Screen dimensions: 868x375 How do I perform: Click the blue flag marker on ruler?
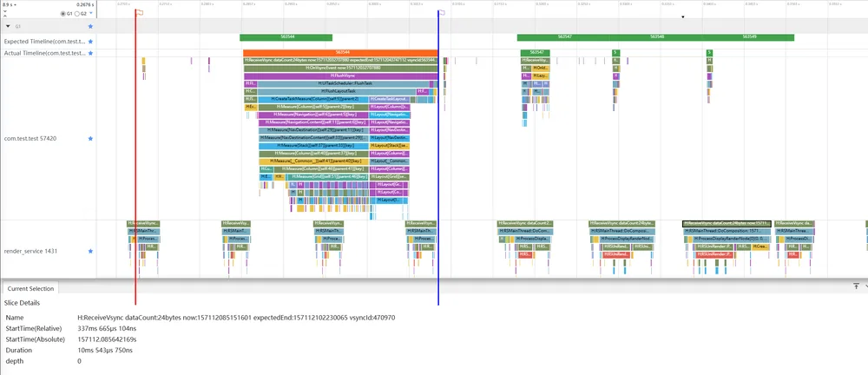pyautogui.click(x=442, y=11)
